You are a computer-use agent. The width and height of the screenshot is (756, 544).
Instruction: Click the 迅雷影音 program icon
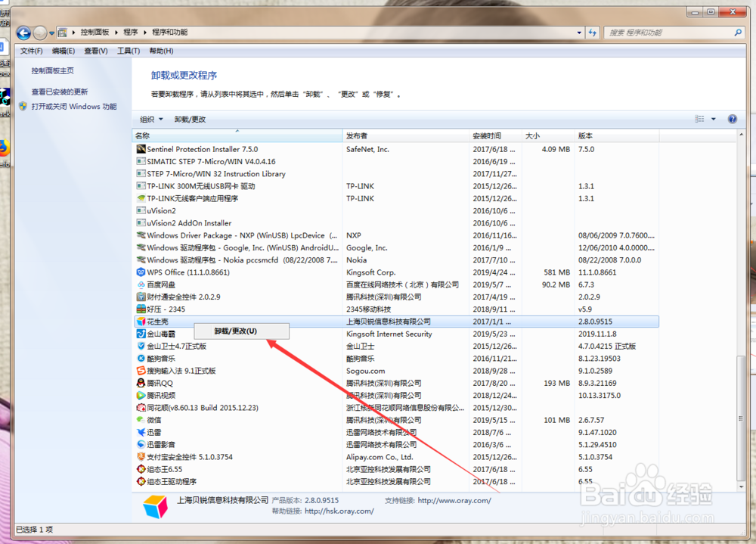click(141, 445)
